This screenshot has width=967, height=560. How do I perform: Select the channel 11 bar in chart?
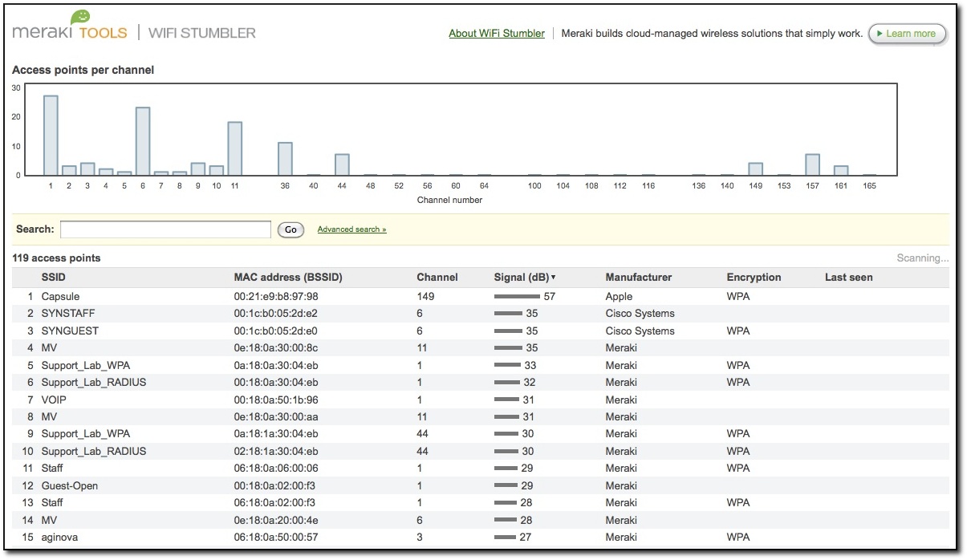pyautogui.click(x=234, y=148)
